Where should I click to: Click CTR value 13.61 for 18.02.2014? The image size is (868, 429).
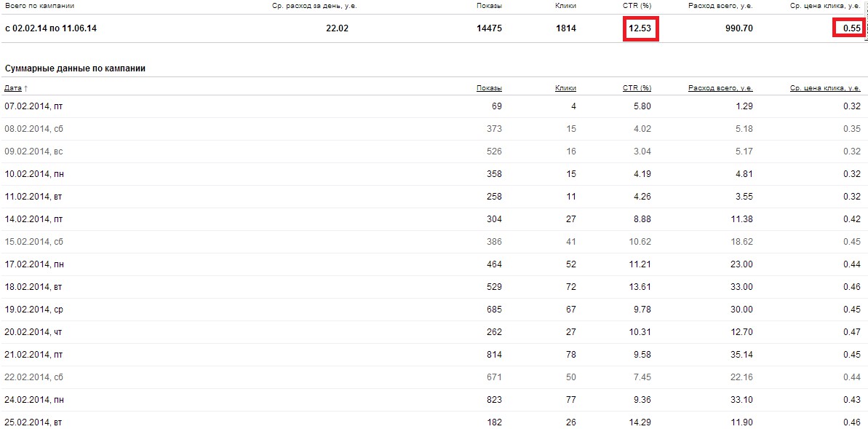pos(640,287)
